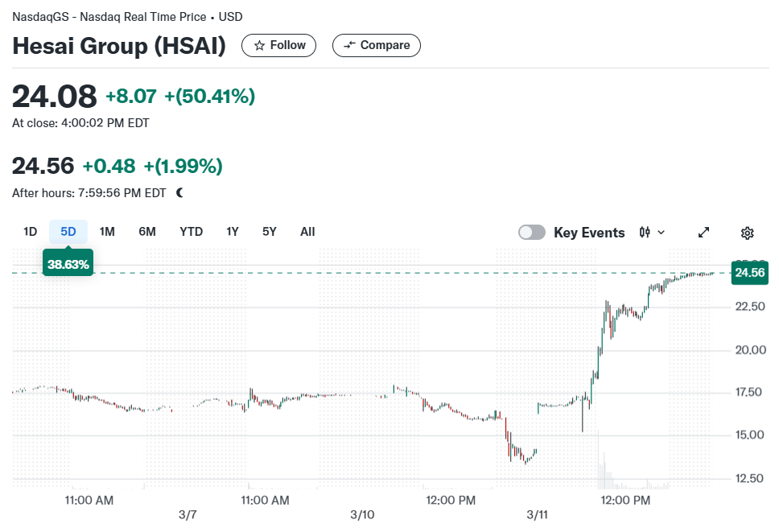Expand chart to fullscreen

(703, 233)
